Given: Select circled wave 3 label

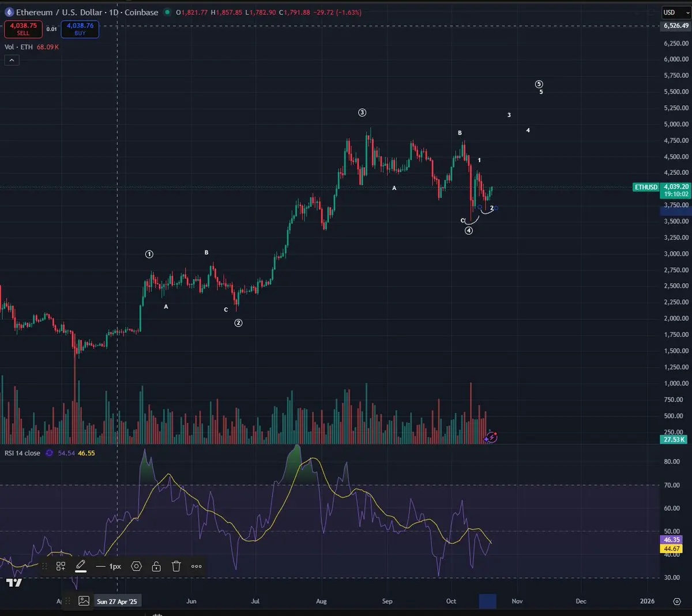Looking at the screenshot, I should pos(362,112).
